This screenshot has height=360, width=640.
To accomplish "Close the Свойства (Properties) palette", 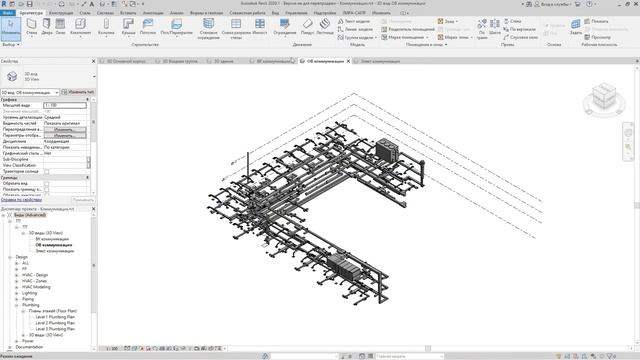I will coord(93,61).
